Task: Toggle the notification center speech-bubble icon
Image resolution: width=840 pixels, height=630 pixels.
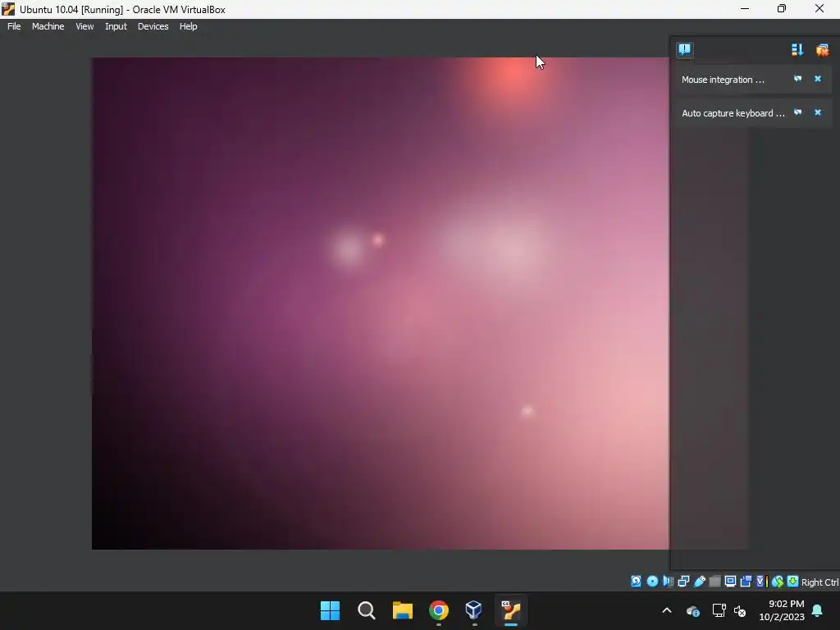Action: tap(685, 50)
